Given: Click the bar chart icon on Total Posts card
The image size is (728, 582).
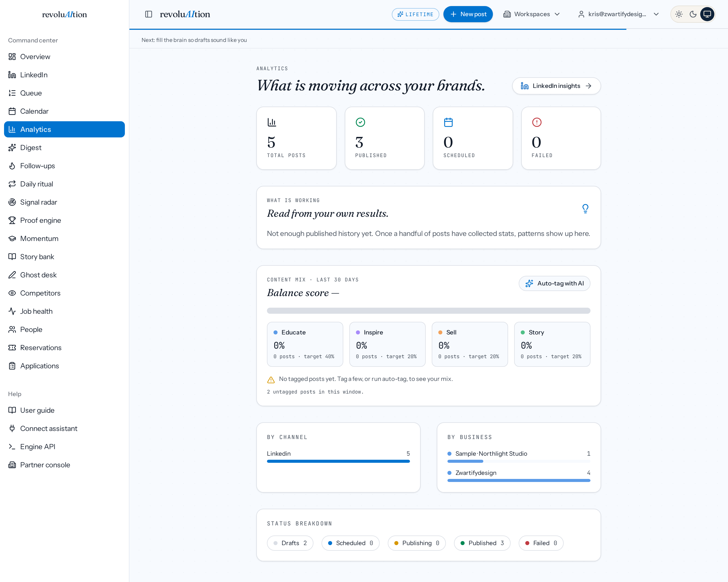Looking at the screenshot, I should tap(272, 122).
